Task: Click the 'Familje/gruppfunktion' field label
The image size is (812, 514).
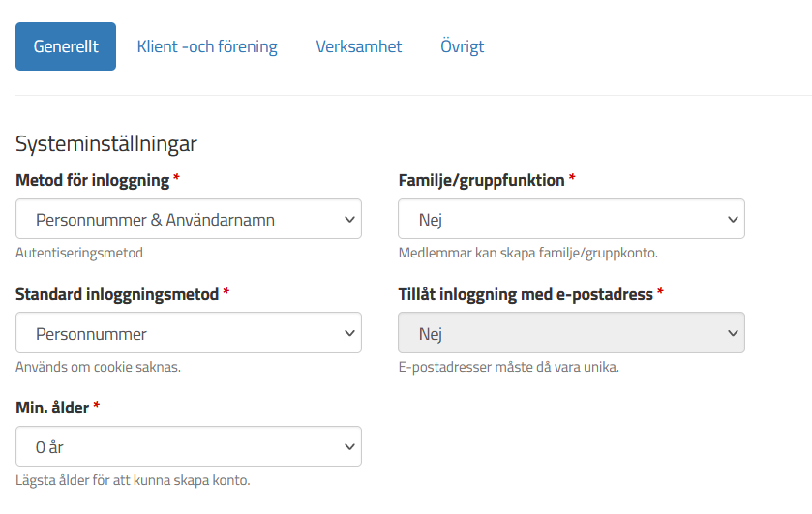Action: point(482,180)
